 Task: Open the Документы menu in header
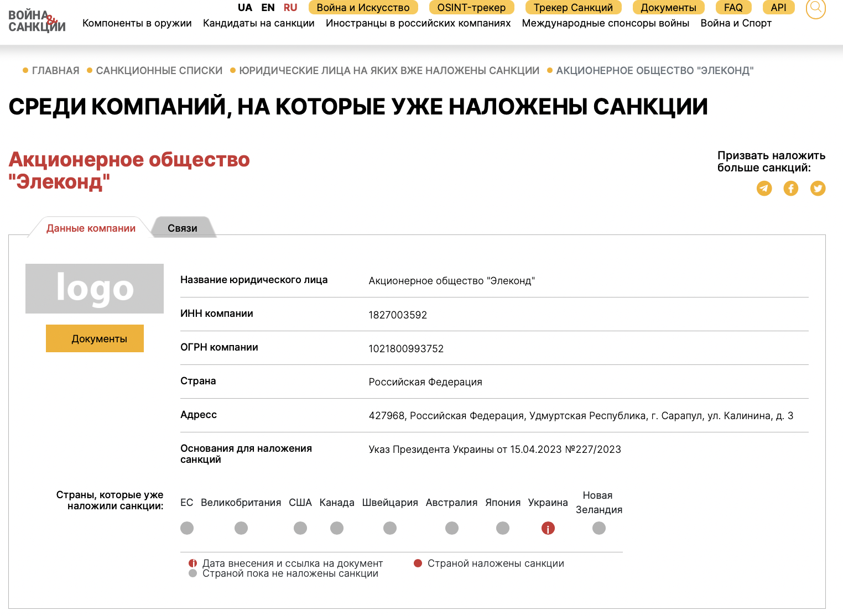coord(668,7)
